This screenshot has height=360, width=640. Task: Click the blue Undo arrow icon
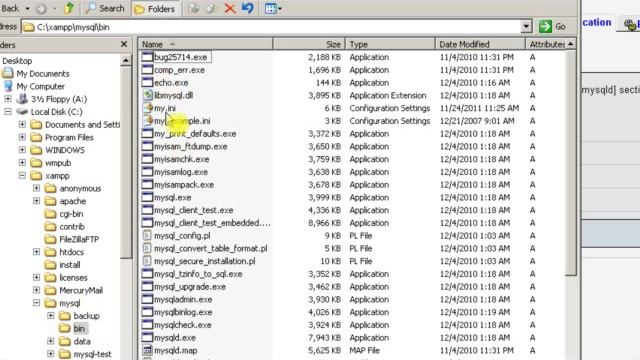pyautogui.click(x=247, y=8)
